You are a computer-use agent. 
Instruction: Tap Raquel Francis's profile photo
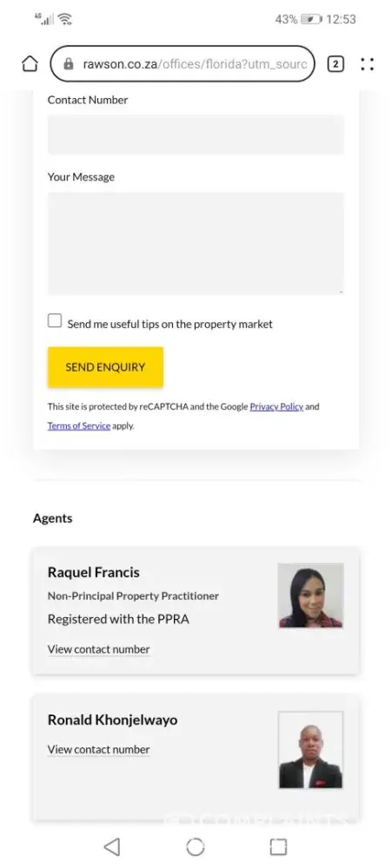(311, 595)
